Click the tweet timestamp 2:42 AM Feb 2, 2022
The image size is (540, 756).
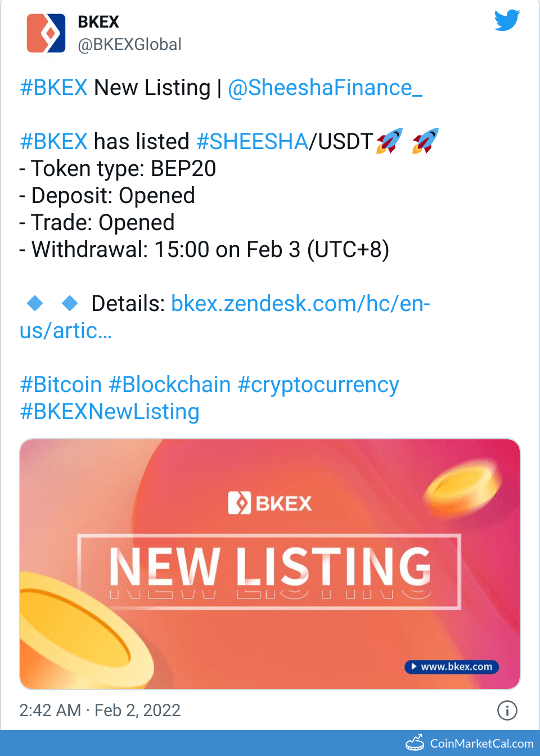(100, 710)
